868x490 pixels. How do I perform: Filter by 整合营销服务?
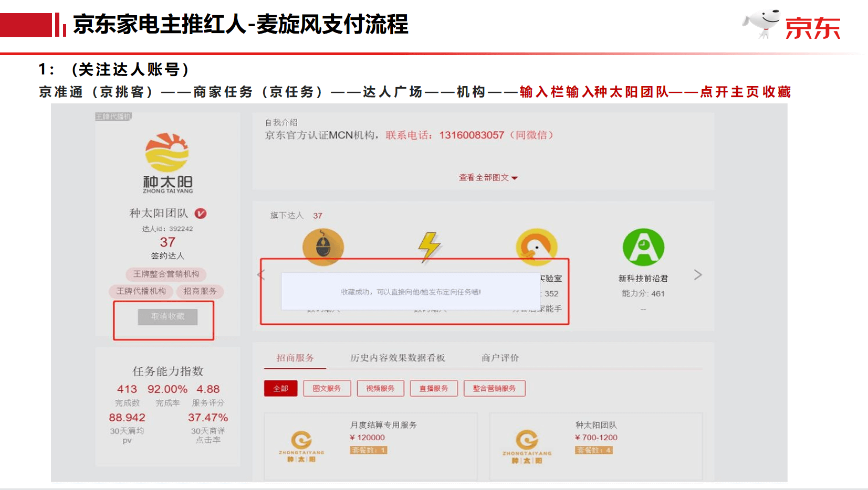click(x=494, y=389)
